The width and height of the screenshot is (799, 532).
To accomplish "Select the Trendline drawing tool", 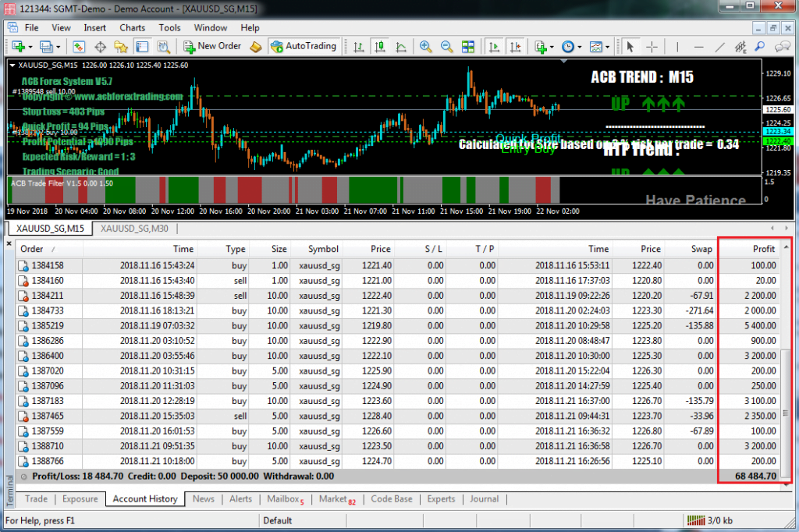I will [x=719, y=47].
